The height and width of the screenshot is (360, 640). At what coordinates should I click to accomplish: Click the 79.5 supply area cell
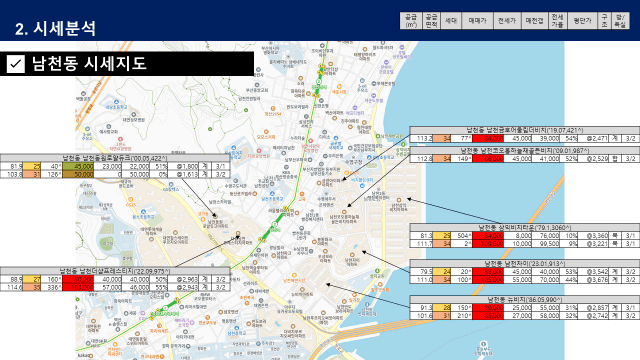421,271
